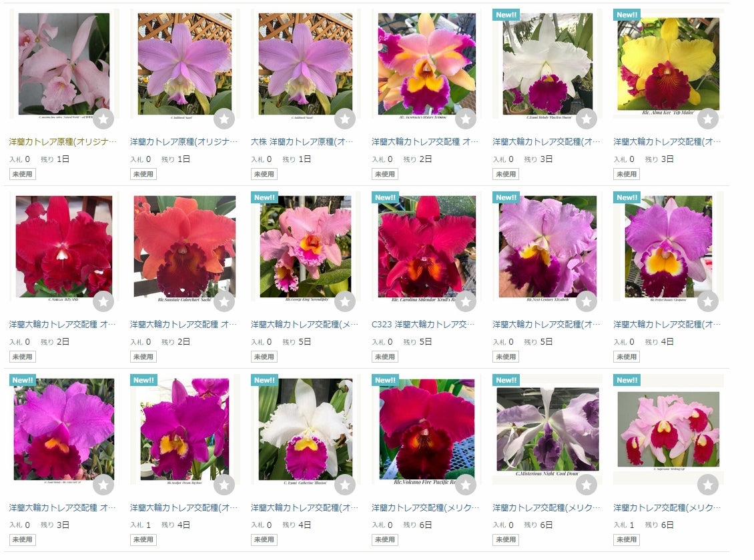The height and width of the screenshot is (560, 754).
Task: Star the white Catherine orchid in bottom row
Action: pos(345,484)
